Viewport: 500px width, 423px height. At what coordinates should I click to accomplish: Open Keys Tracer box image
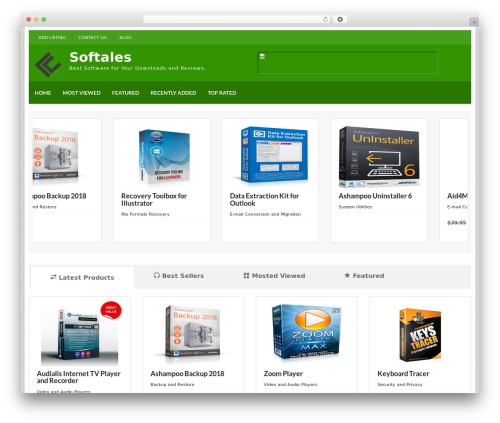(x=420, y=335)
